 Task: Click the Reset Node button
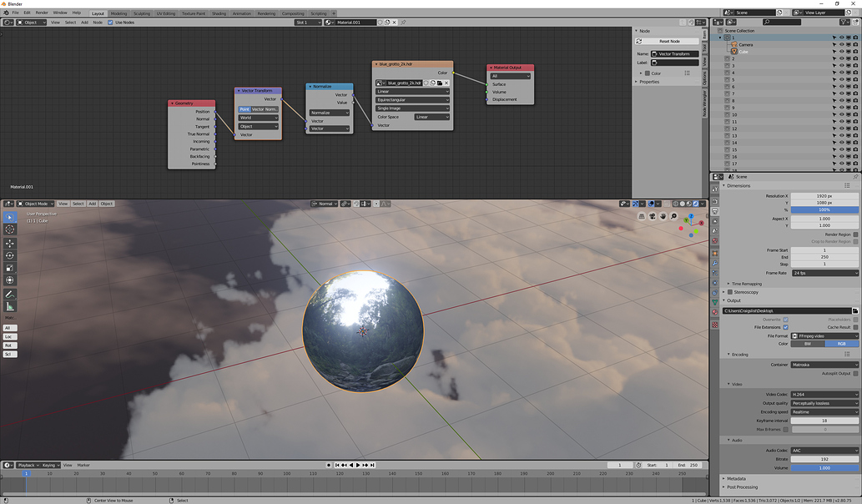[667, 41]
